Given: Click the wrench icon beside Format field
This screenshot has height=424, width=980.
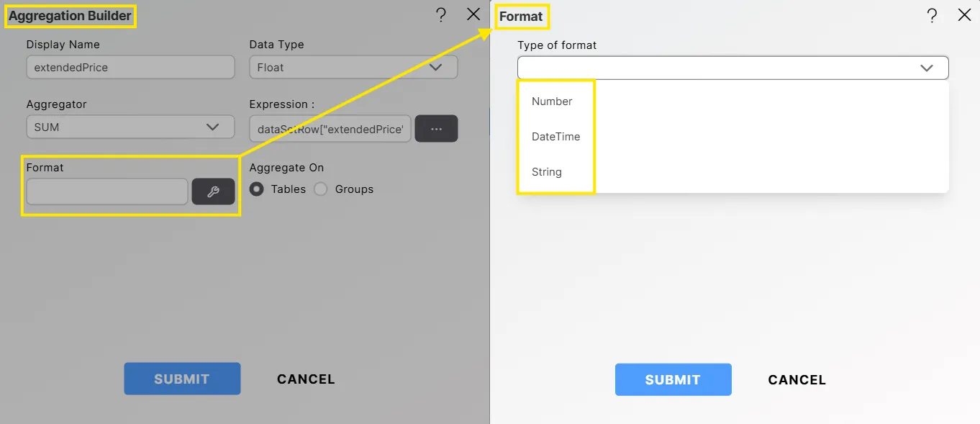Looking at the screenshot, I should (213, 191).
